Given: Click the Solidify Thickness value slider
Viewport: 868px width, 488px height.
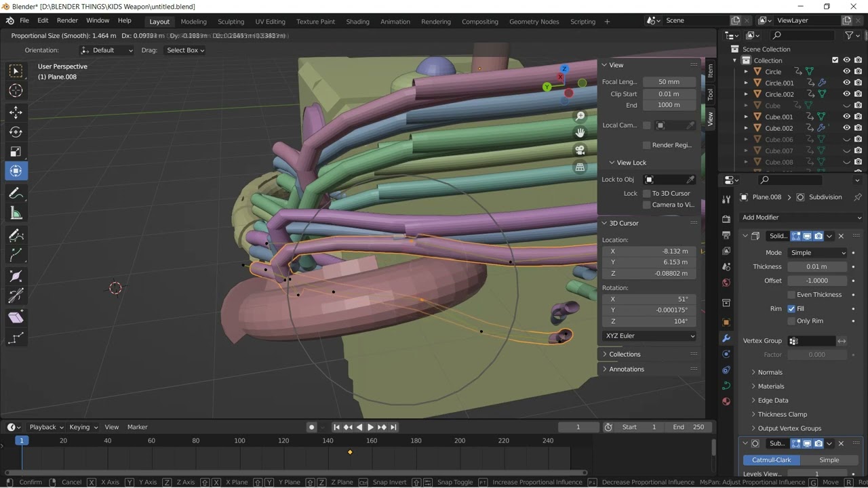Looking at the screenshot, I should pyautogui.click(x=816, y=267).
